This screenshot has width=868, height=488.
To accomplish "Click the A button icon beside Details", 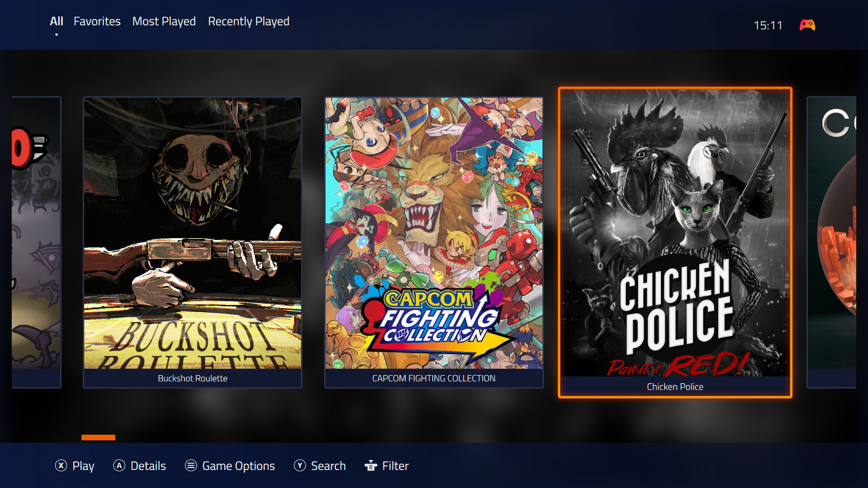I will point(119,465).
